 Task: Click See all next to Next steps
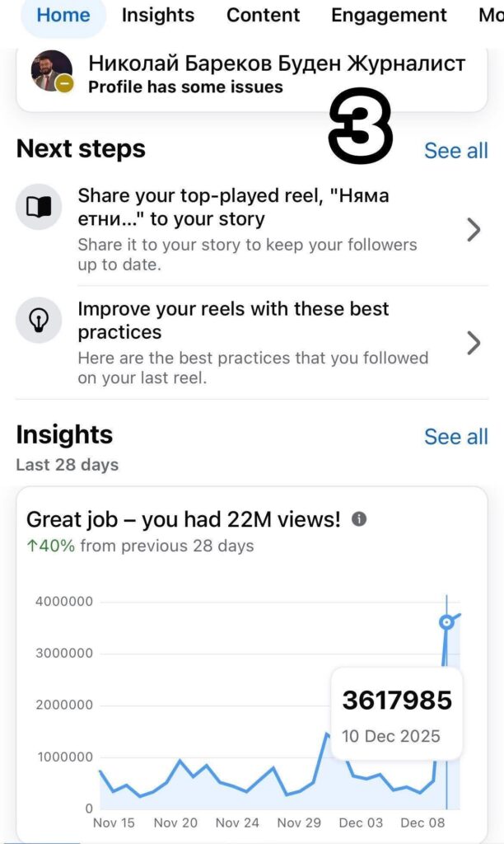point(455,151)
